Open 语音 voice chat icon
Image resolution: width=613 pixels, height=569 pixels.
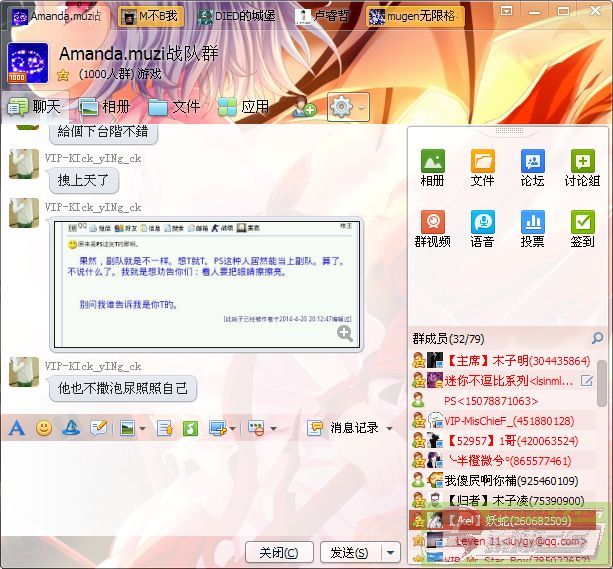482,227
